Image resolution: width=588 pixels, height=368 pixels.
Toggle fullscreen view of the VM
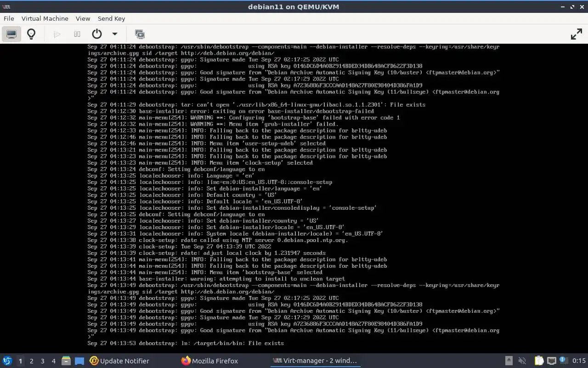(576, 34)
